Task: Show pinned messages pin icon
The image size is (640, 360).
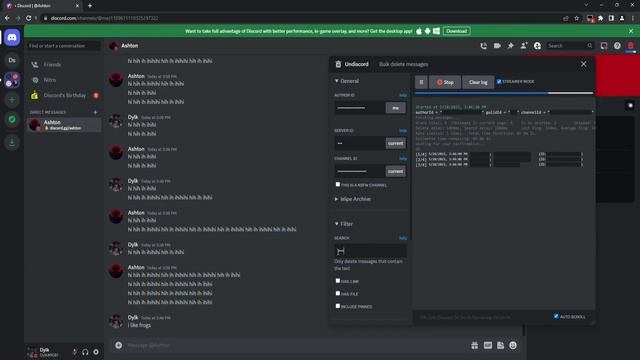Action: pos(511,46)
